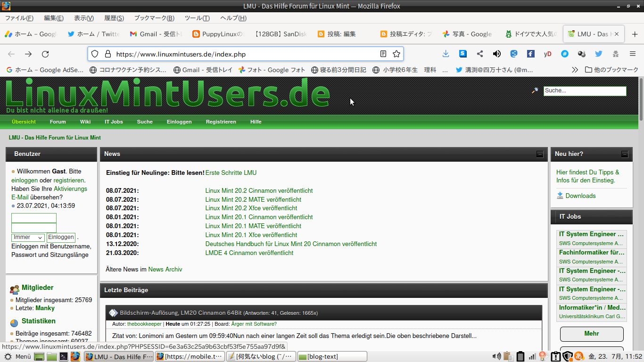Image resolution: width=644 pixels, height=362 pixels.
Task: Open the tracking protection shield in address bar
Action: coord(95,54)
